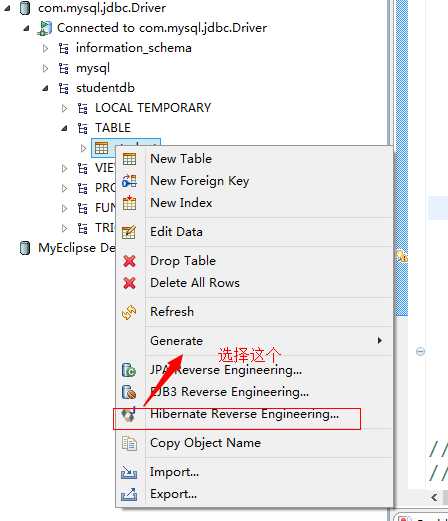Expand the LOCAL TEMPORARY node
Image resolution: width=448 pixels, height=521 pixels.
64,109
